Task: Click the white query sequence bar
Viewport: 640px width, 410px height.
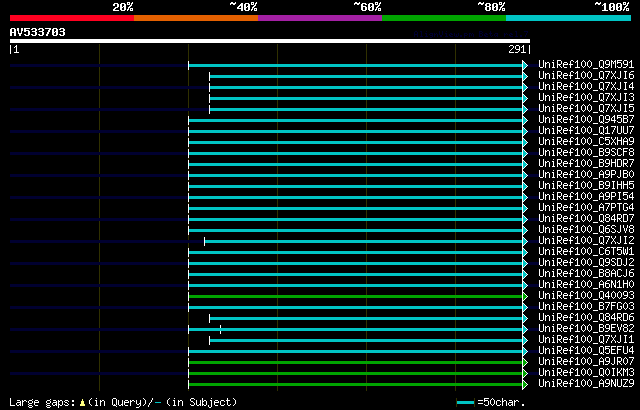Action: [x=270, y=41]
